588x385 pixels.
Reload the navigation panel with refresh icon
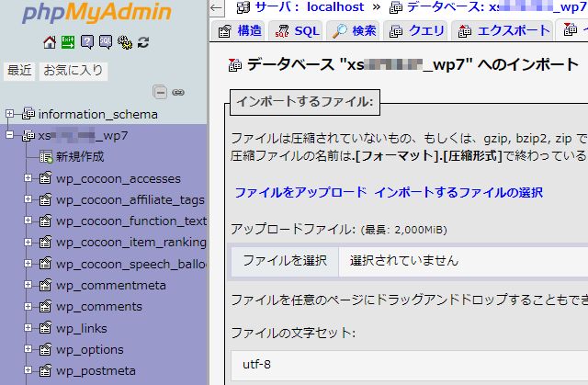tap(143, 42)
